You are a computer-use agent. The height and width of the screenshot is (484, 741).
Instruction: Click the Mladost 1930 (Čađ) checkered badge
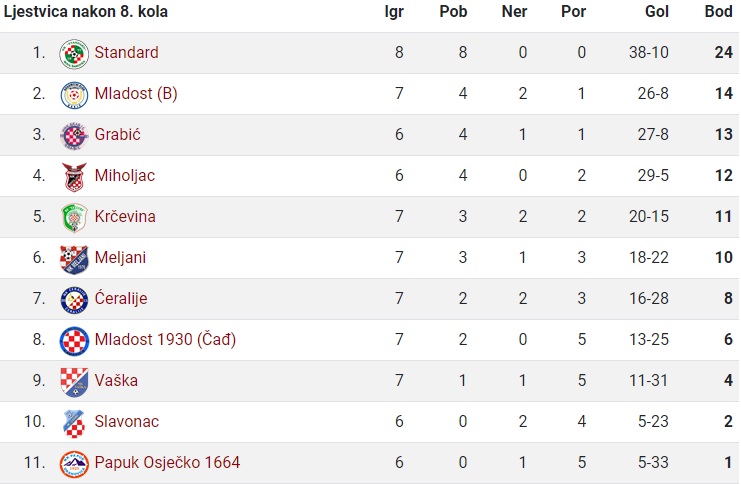coord(74,341)
